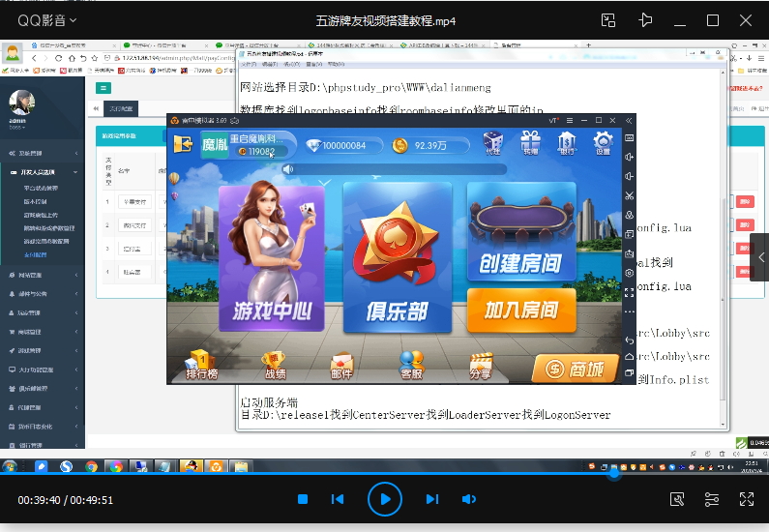Click 创建房间 to create a room
This screenshot has width=769, height=532.
(521, 231)
